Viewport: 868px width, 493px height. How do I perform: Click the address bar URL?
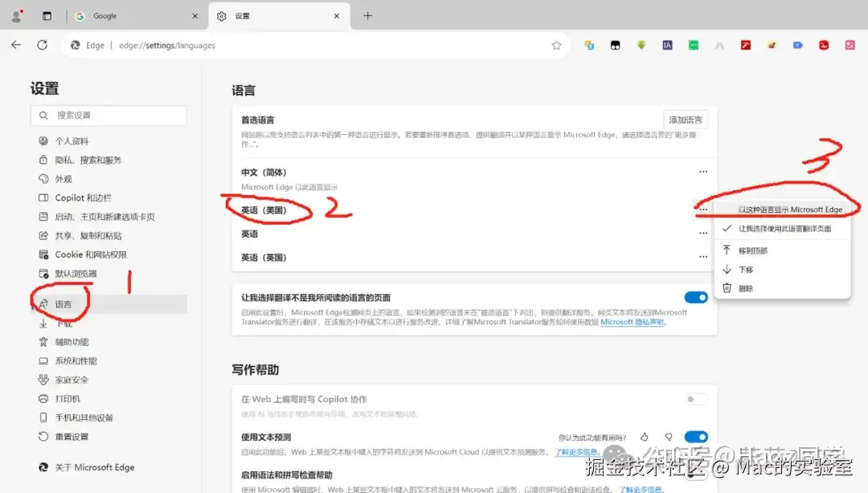click(x=166, y=46)
